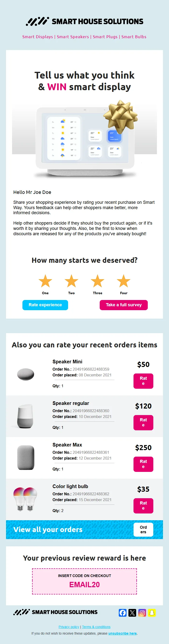The image size is (169, 644).
Task: Click Take a full survey button
Action: coord(124,305)
